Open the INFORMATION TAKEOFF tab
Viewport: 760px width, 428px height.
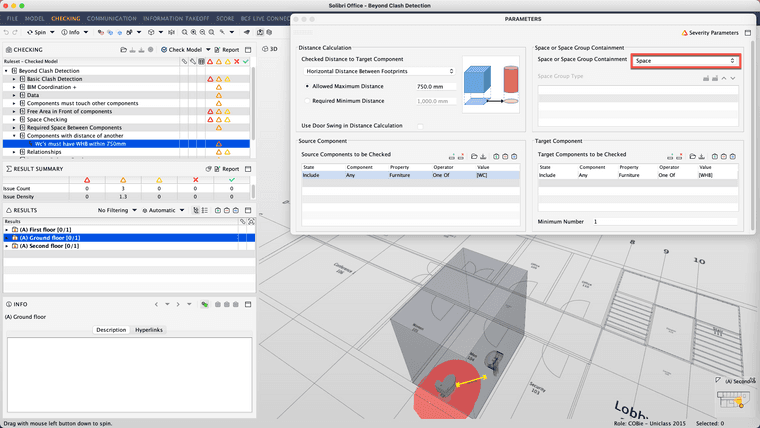(x=176, y=18)
